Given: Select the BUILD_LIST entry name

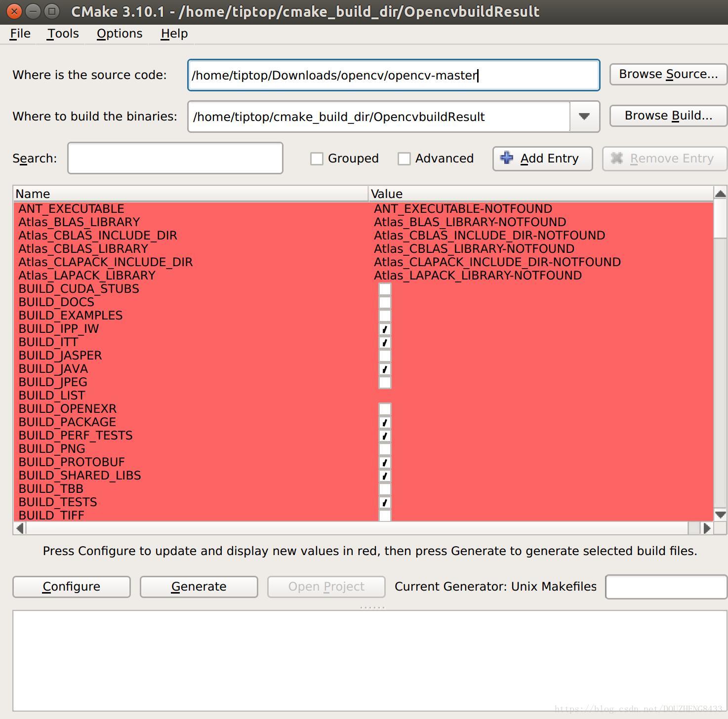Looking at the screenshot, I should [52, 396].
